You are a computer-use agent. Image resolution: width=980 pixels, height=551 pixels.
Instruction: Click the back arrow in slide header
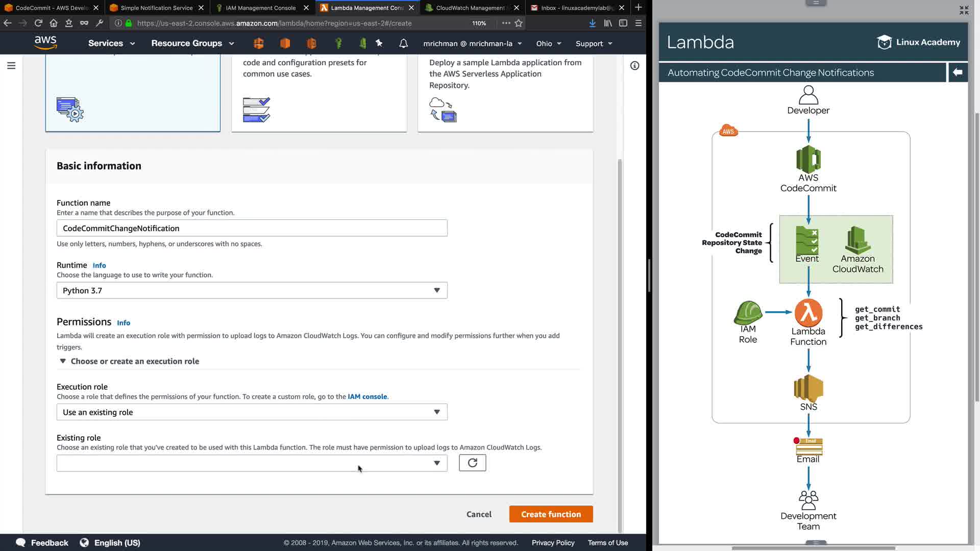coord(958,72)
